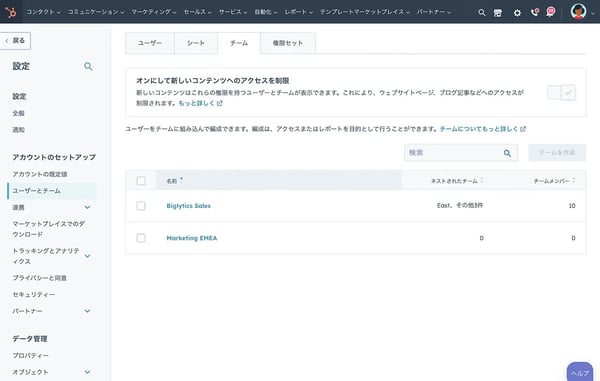The width and height of the screenshot is (600, 381).
Task: Click the HubSpot sprocket logo
Action: [x=11, y=12]
